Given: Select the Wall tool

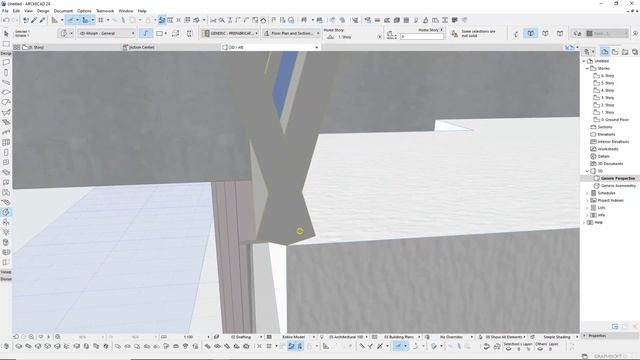Looking at the screenshot, I should click(6, 62).
